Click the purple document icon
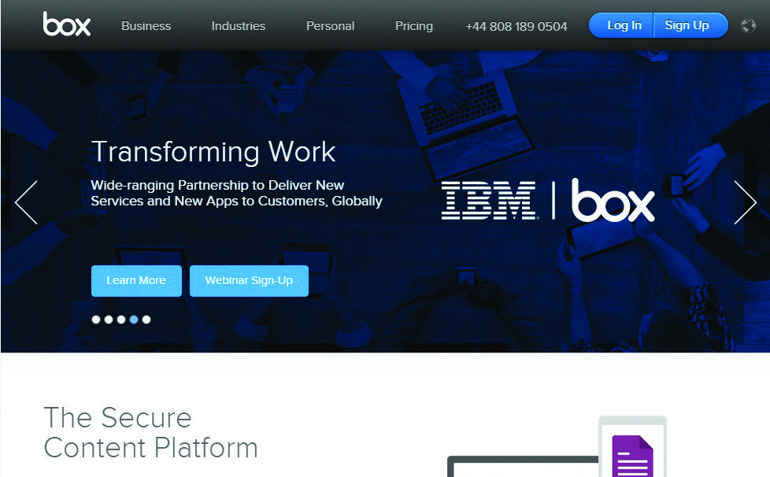The image size is (770, 477). (x=632, y=457)
